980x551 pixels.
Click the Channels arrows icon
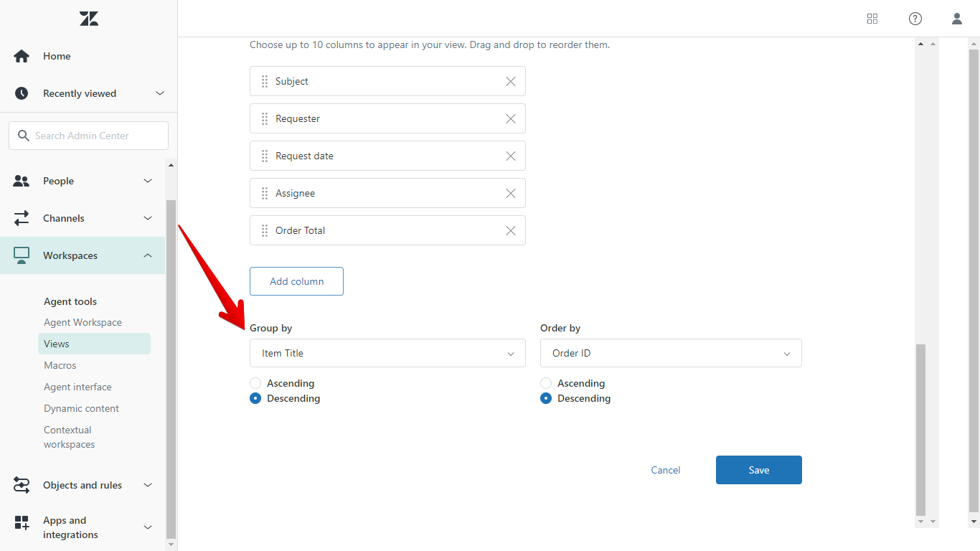point(22,218)
